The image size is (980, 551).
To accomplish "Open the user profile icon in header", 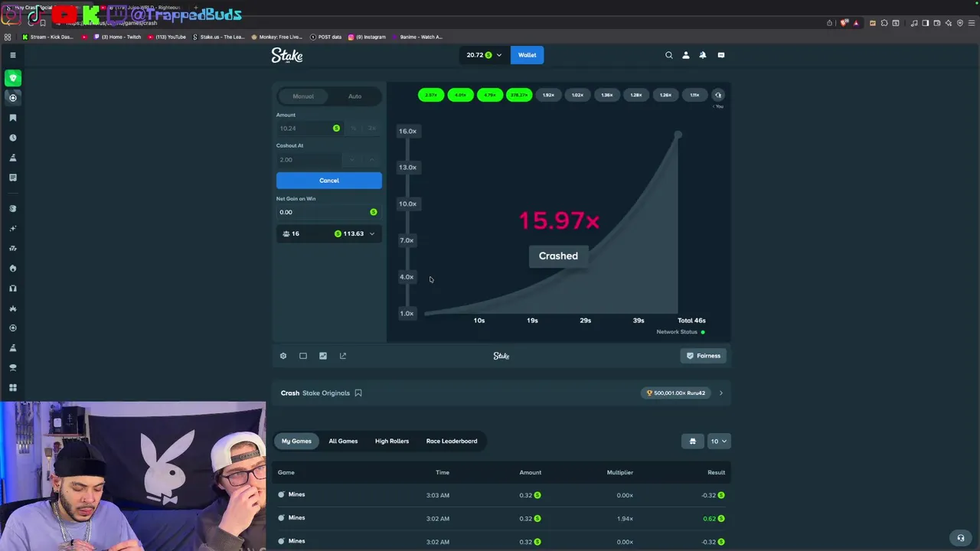I will (x=686, y=55).
